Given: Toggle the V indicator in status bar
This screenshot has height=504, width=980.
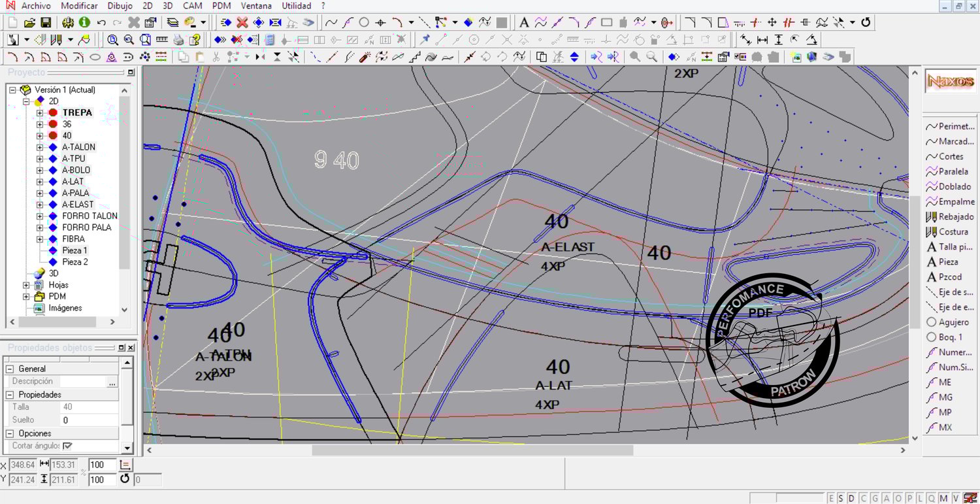Looking at the screenshot, I should point(956,498).
